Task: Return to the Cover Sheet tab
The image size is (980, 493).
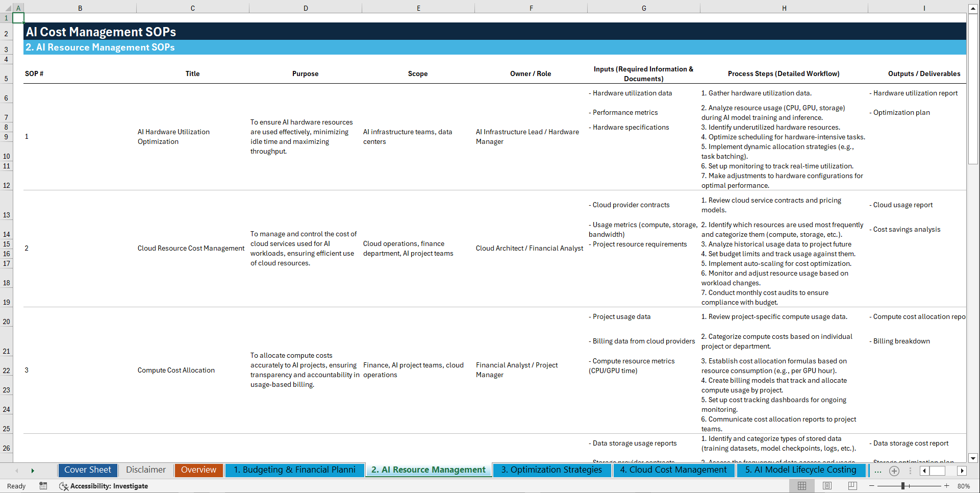Action: [x=87, y=470]
